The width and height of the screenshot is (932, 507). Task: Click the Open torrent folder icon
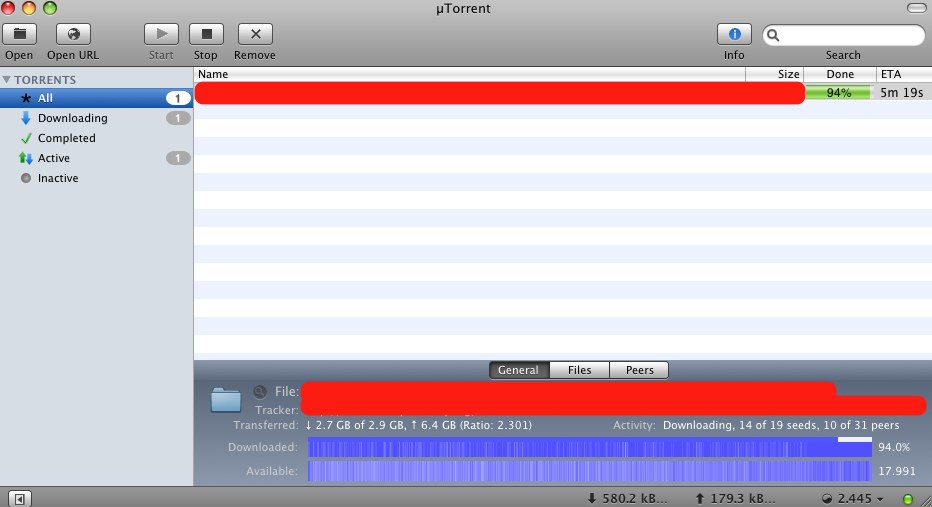coord(19,34)
